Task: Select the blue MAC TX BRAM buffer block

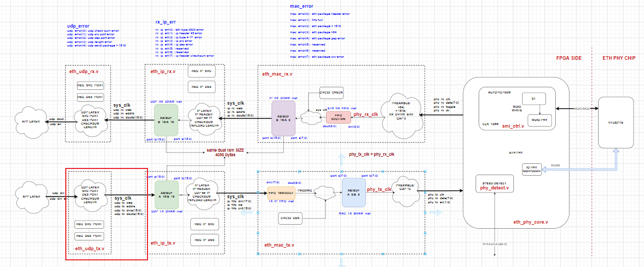Action: (x=354, y=192)
